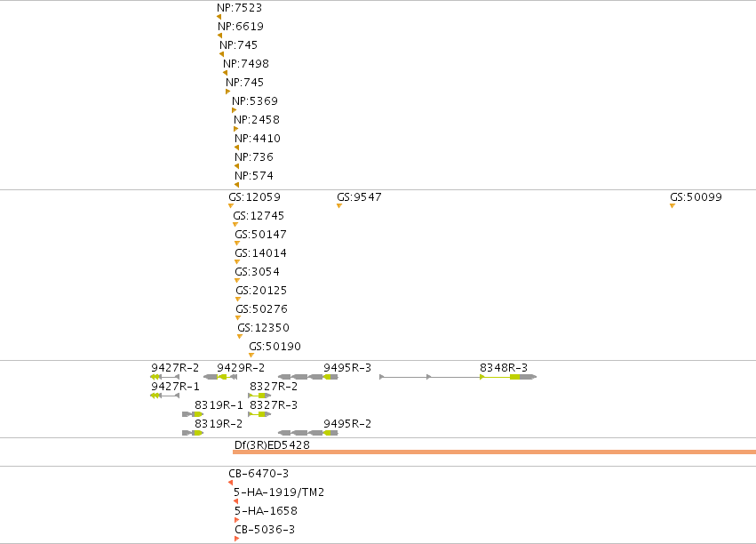The width and height of the screenshot is (756, 544).
Task: Open the NP:5369 feature label
Action: (x=255, y=100)
